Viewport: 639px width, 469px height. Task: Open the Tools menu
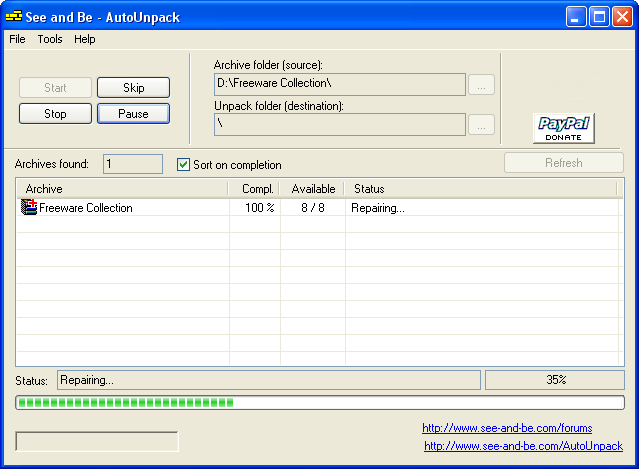pyautogui.click(x=50, y=39)
